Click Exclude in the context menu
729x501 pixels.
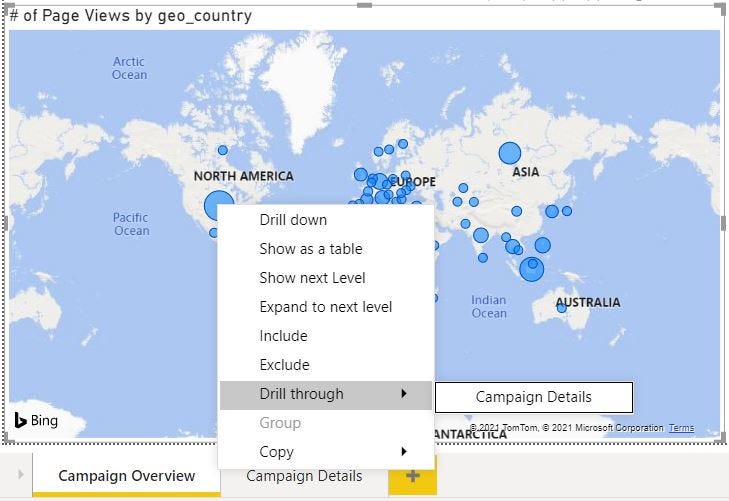pos(284,365)
